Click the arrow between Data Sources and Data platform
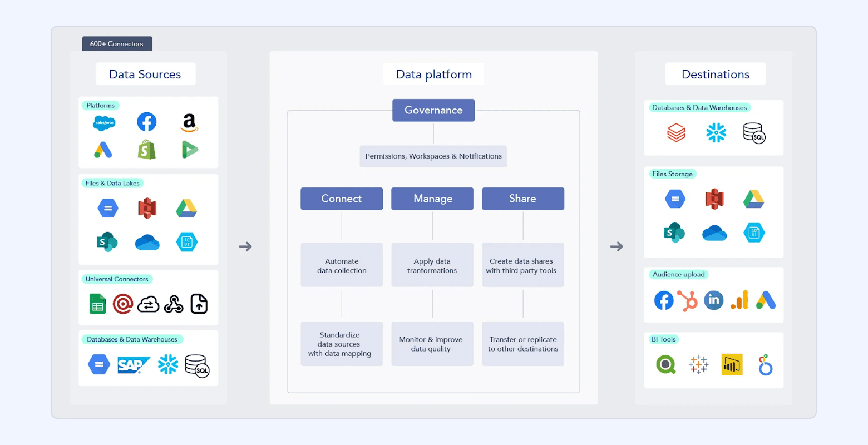 click(245, 246)
